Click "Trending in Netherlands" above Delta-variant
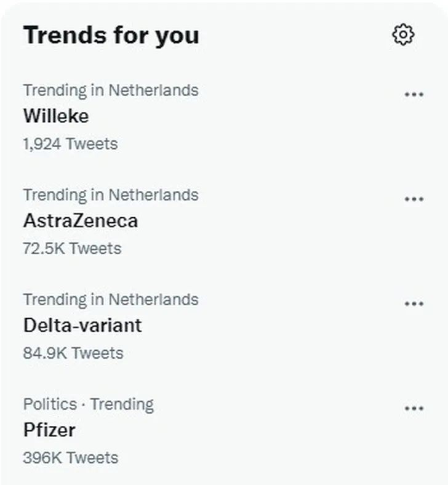The width and height of the screenshot is (448, 485). [x=111, y=300]
